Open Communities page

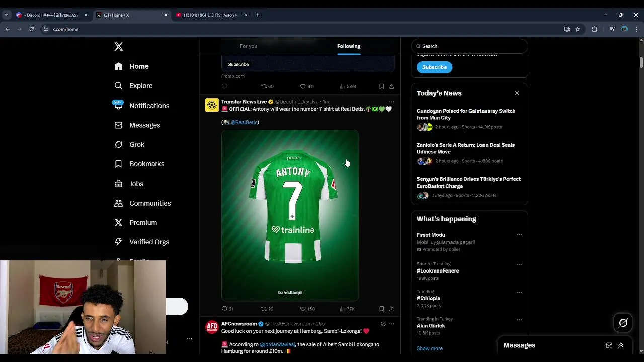[142, 203]
